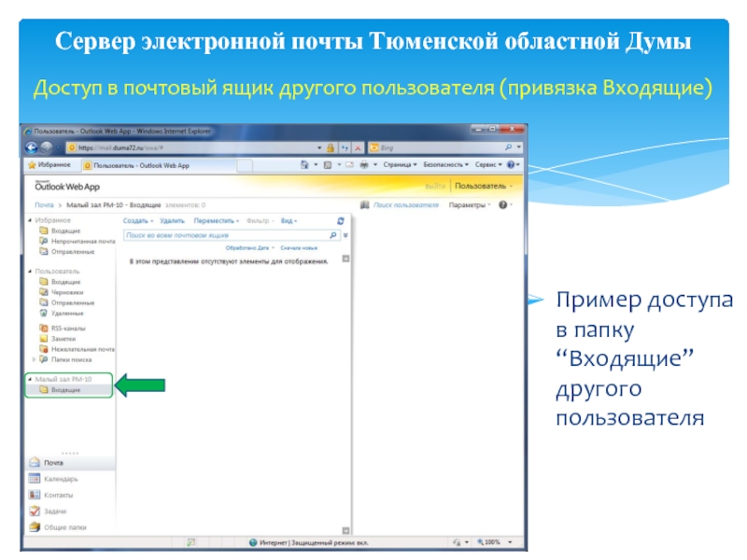
Task: Click the Почта breadcrumb link
Action: (44, 204)
